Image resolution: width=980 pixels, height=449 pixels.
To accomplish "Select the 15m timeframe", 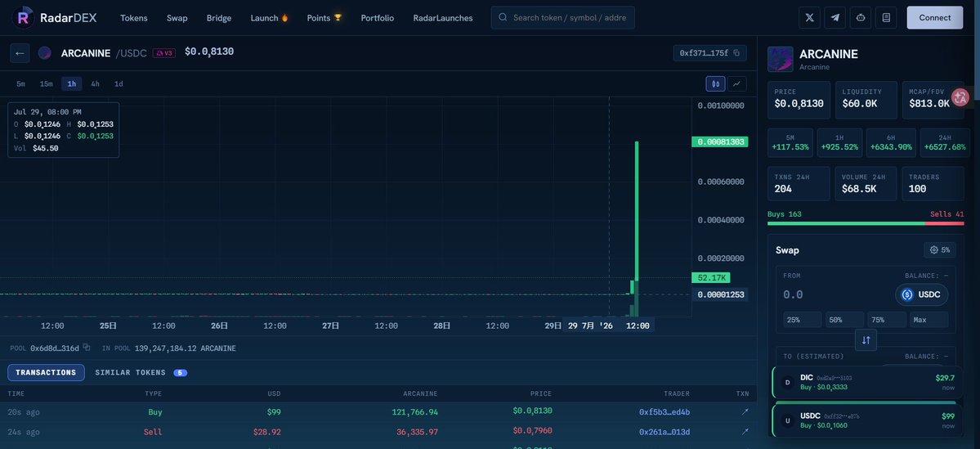I will click(x=47, y=83).
